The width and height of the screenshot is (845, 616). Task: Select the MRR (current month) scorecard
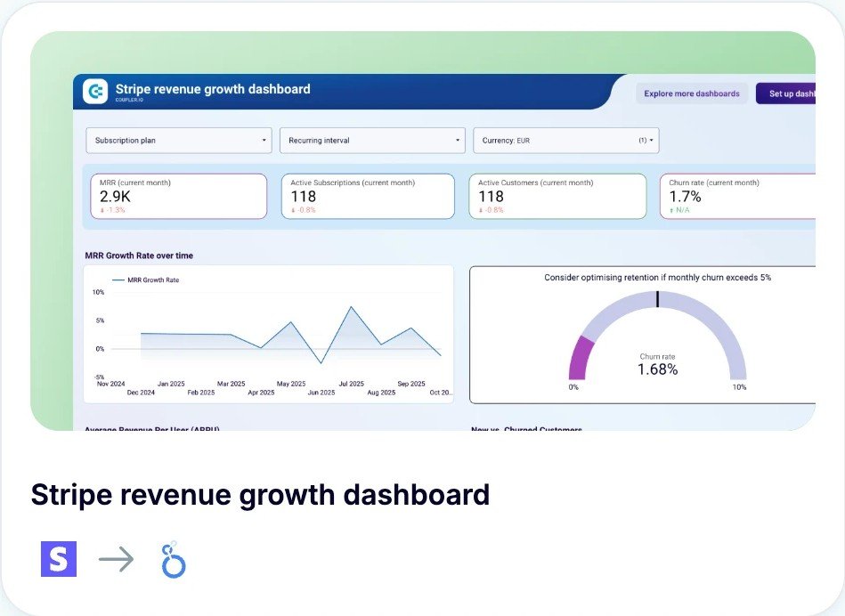click(178, 196)
